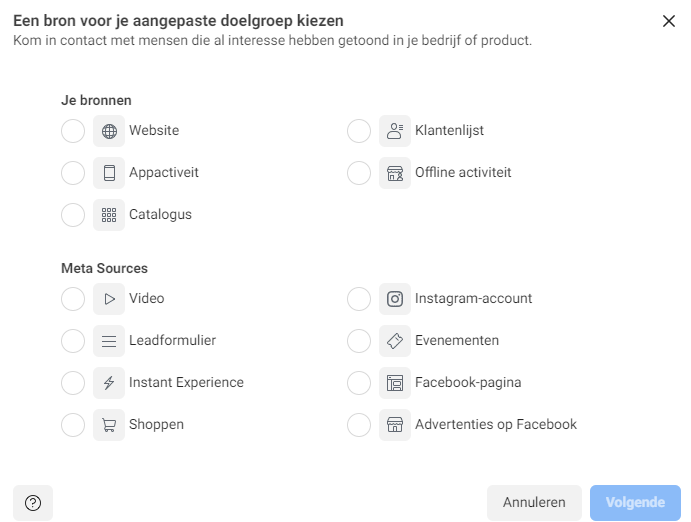The image size is (691, 522).
Task: Click the Appactiviteit phone icon
Action: coord(109,173)
